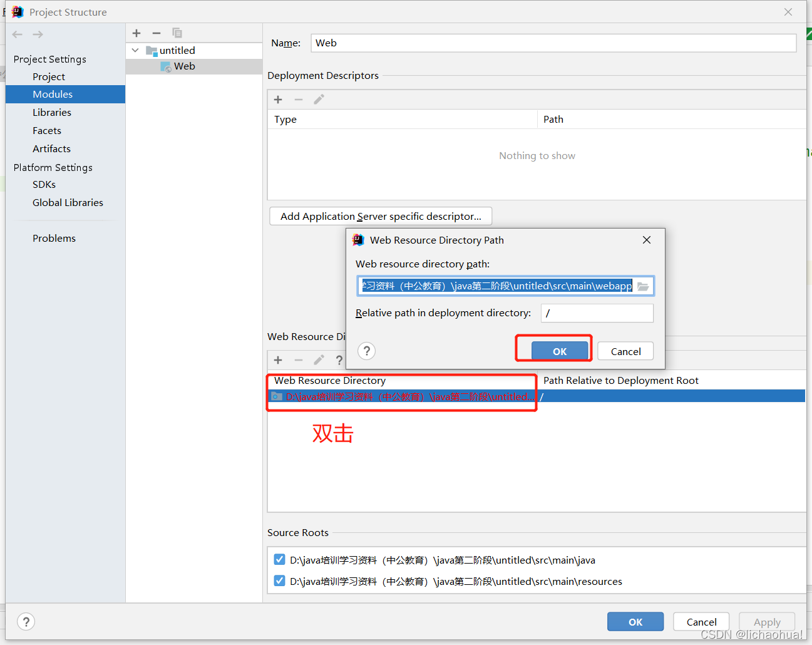The height and width of the screenshot is (645, 812).
Task: Cancel the path dialog
Action: (625, 351)
